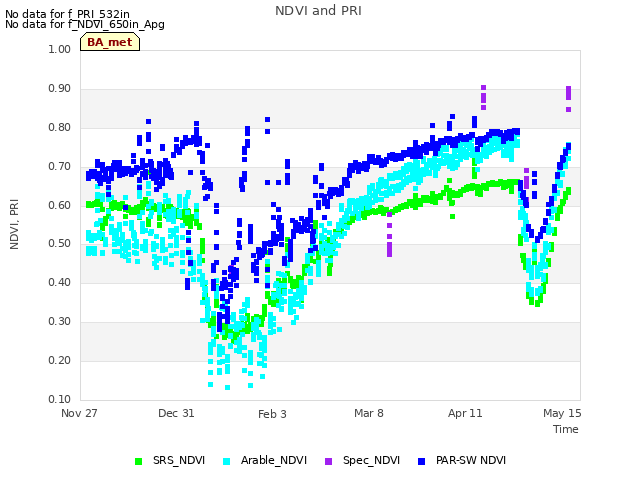This screenshot has width=640, height=480.
Task: Click the 'No data for f_PRI_532in' message
Action: [x=67, y=14]
